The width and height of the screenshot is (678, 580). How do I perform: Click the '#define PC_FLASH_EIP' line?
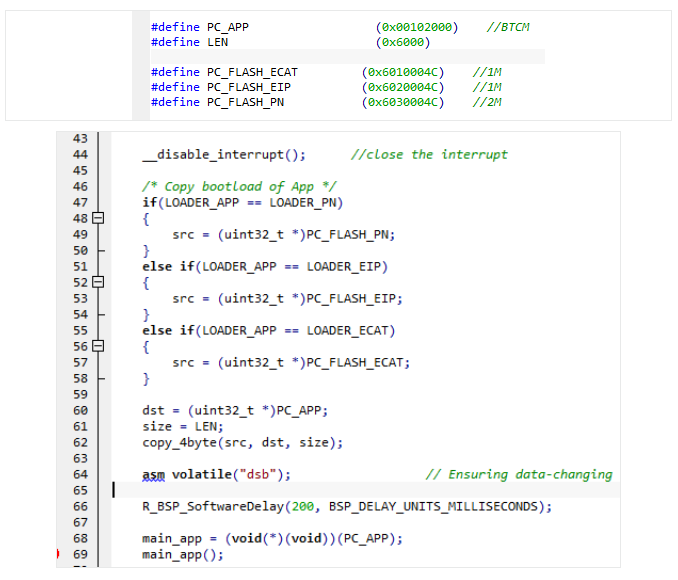(326, 87)
